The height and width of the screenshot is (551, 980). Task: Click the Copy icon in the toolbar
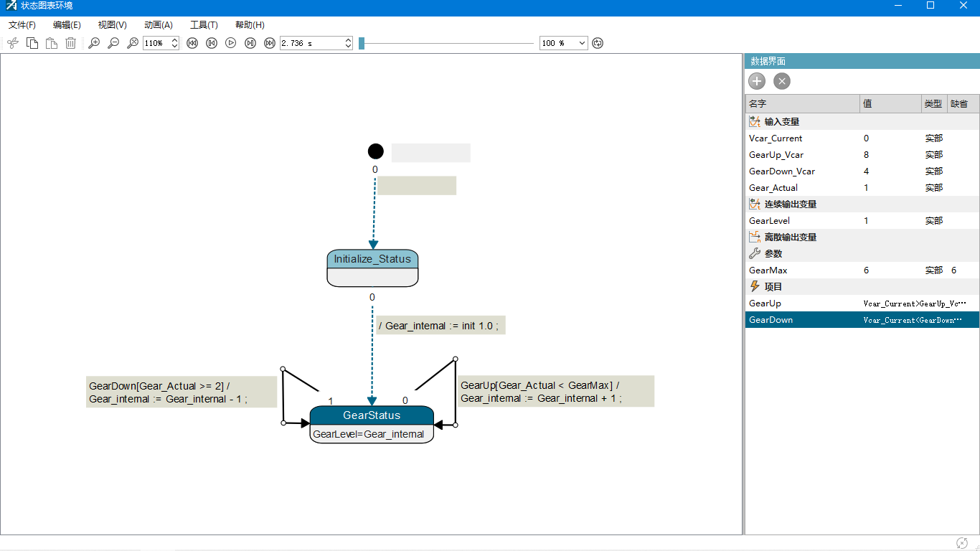click(x=32, y=43)
